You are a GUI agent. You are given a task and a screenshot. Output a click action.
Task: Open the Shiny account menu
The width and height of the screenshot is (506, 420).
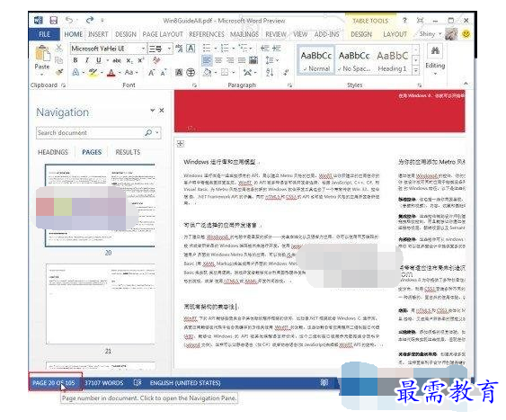431,34
